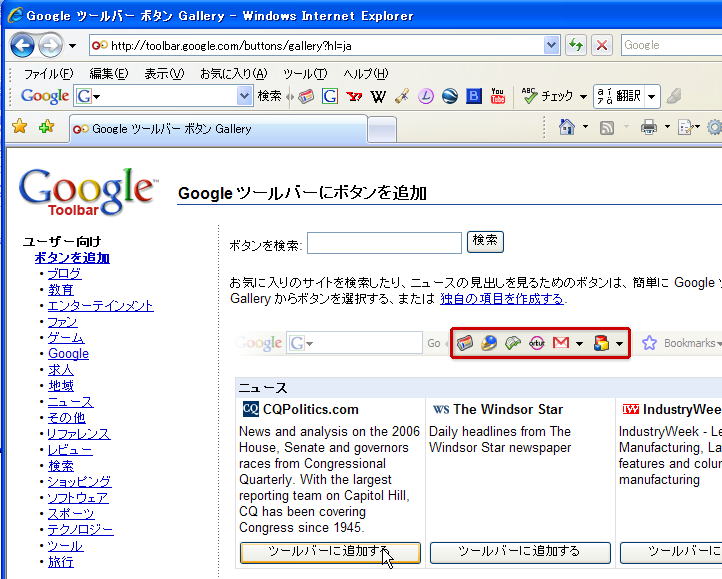Open the 翻訳 dropdown arrow

652,97
